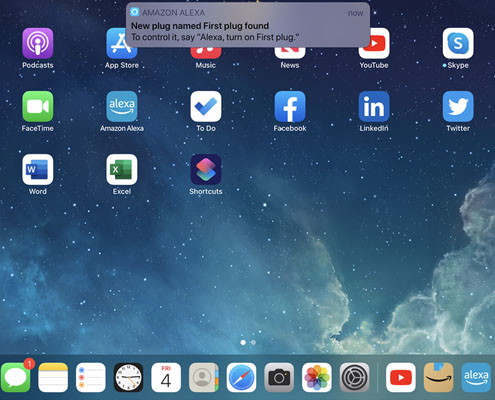Launch Safari from the dock
The height and width of the screenshot is (400, 495).
pyautogui.click(x=241, y=378)
